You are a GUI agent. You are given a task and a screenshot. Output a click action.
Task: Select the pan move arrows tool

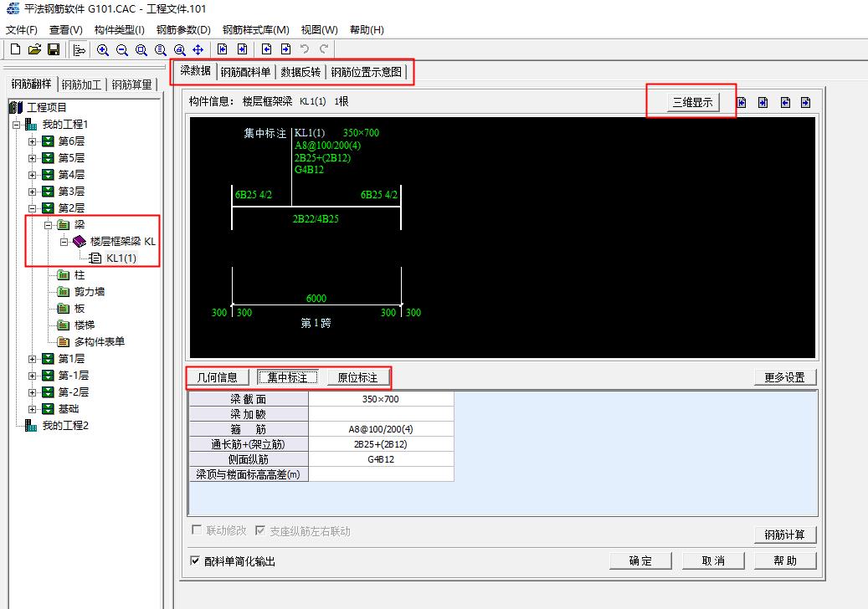coord(198,50)
